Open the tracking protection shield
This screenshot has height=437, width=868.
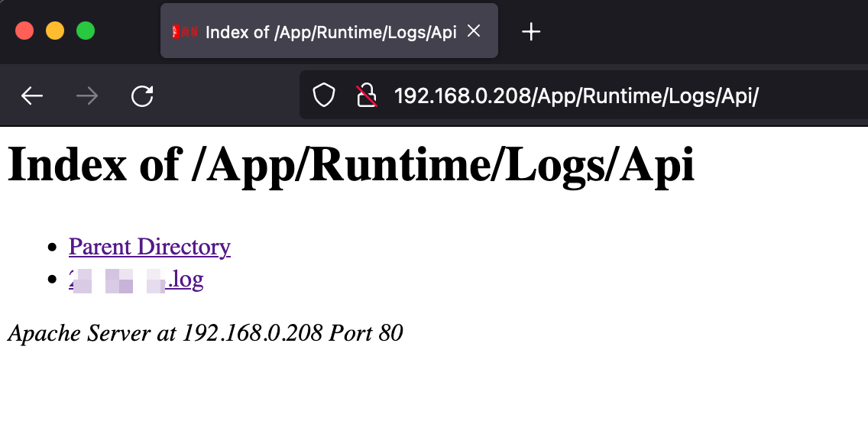coord(324,96)
